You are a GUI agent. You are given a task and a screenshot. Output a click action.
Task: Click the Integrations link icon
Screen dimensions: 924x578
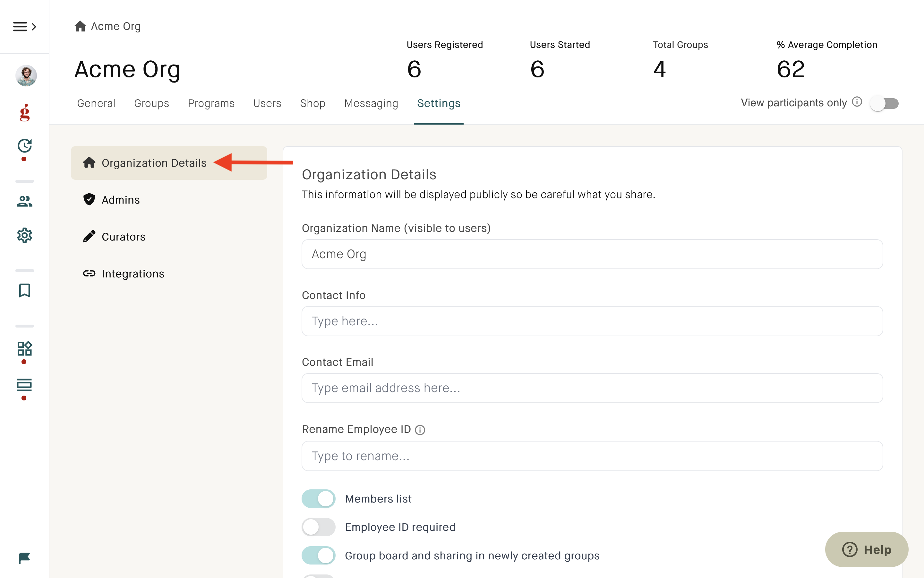click(89, 273)
